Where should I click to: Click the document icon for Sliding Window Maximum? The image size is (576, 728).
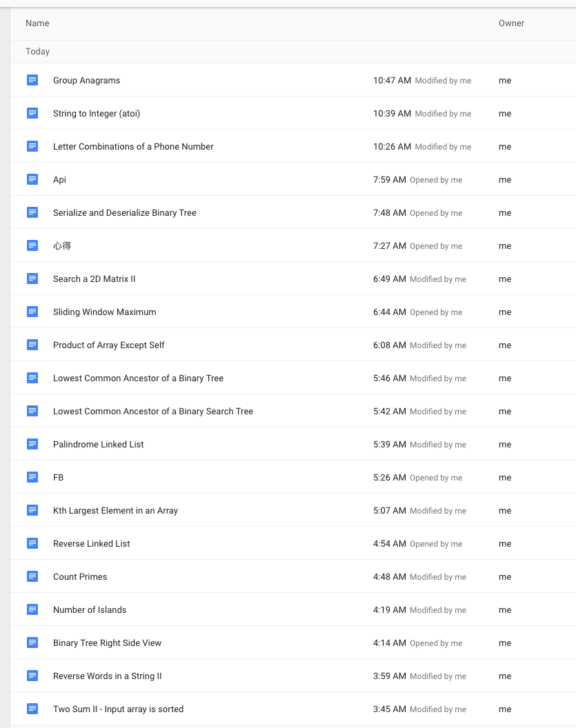click(x=32, y=312)
